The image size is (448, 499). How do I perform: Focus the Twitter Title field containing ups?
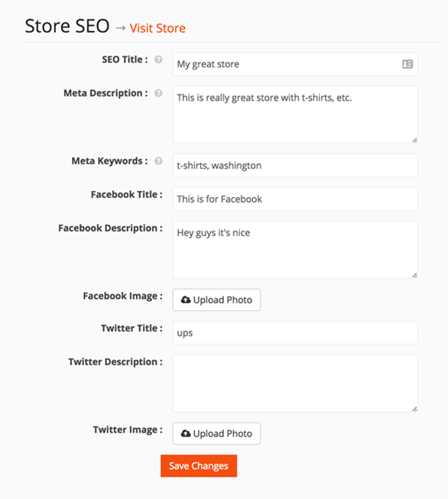pos(295,333)
